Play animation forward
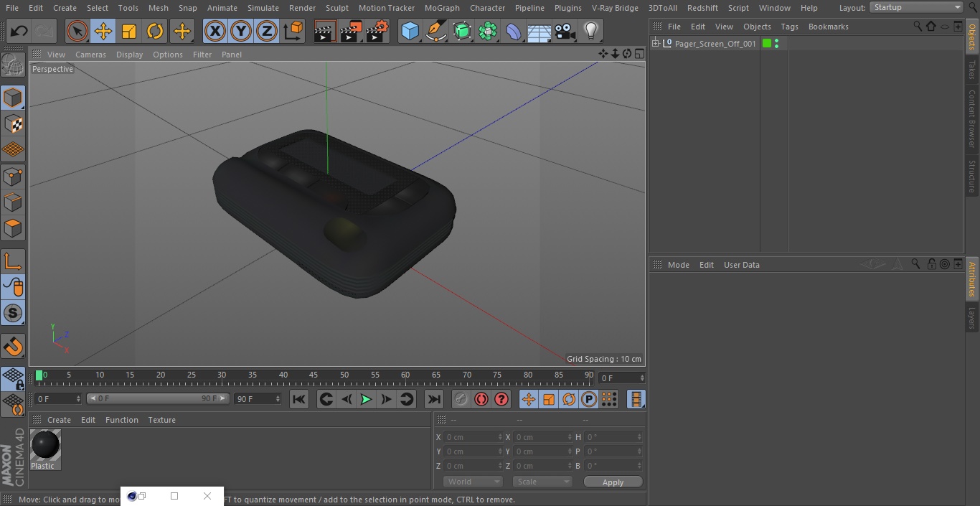This screenshot has height=506, width=980. pyautogui.click(x=366, y=399)
